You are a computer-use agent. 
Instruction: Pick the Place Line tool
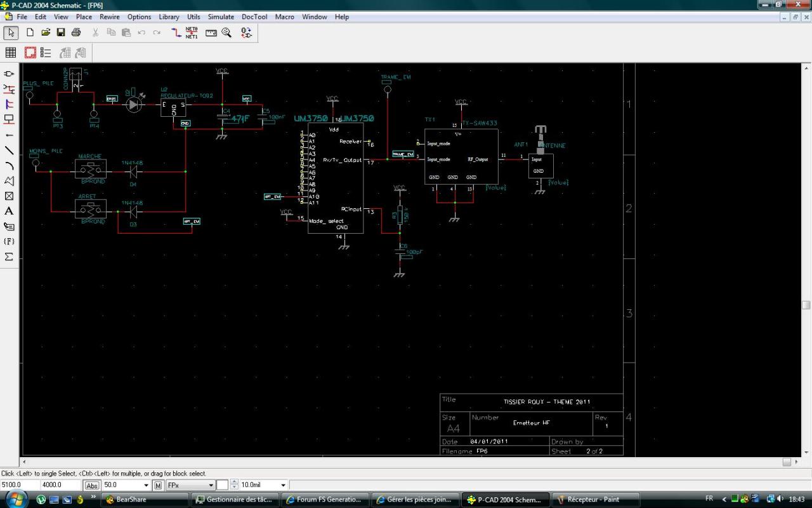click(10, 150)
